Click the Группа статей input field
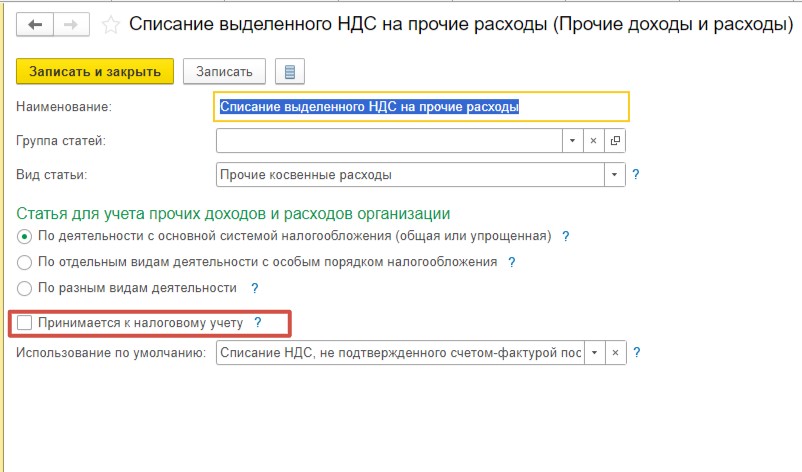The image size is (802, 472). click(x=389, y=140)
